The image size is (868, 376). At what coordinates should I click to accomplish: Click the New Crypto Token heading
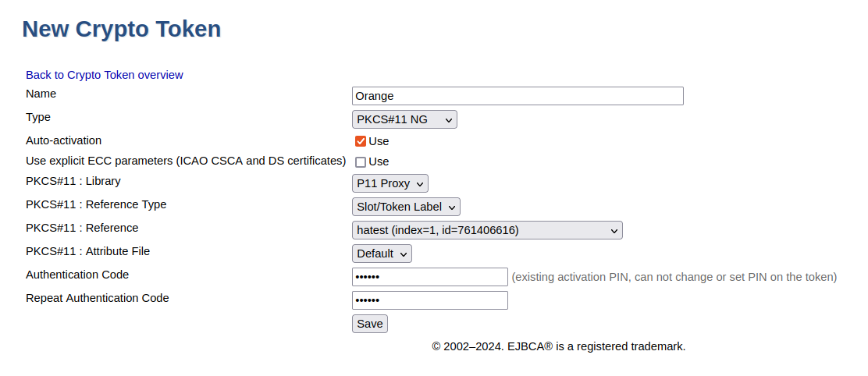(x=122, y=29)
